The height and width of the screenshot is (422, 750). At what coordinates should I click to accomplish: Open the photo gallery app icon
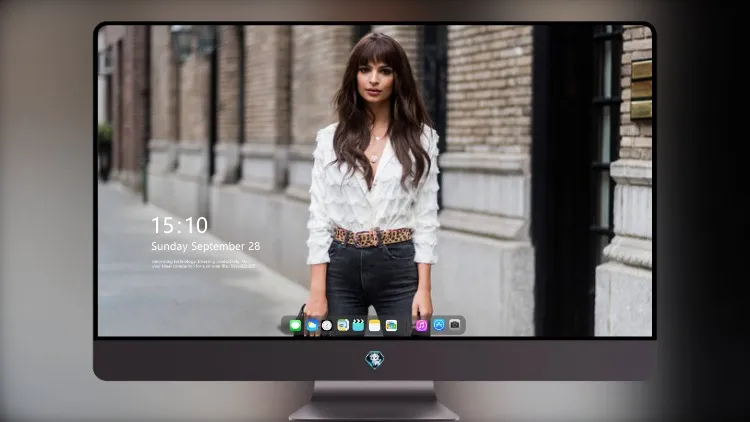391,326
